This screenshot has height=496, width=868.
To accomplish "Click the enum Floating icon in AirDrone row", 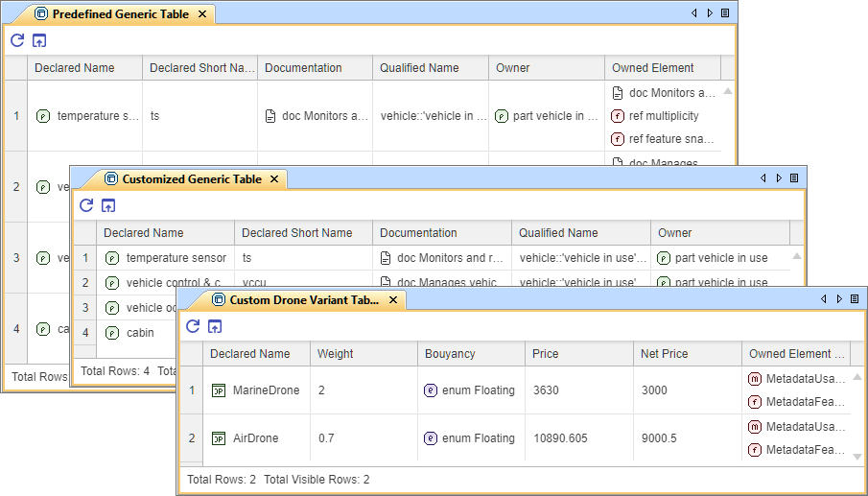I will tap(431, 438).
